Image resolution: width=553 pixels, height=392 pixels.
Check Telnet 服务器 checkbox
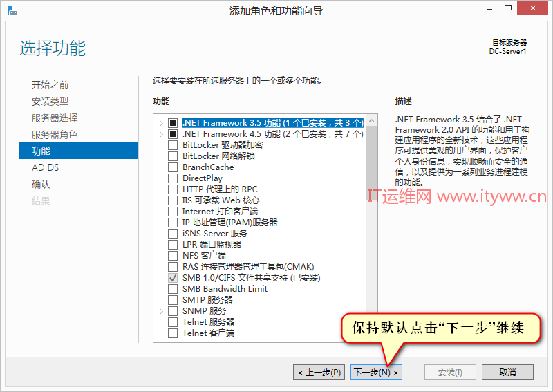(173, 322)
